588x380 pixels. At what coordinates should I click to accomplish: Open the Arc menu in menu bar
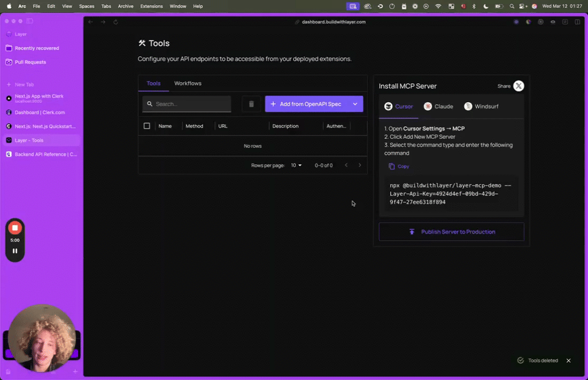(x=22, y=6)
